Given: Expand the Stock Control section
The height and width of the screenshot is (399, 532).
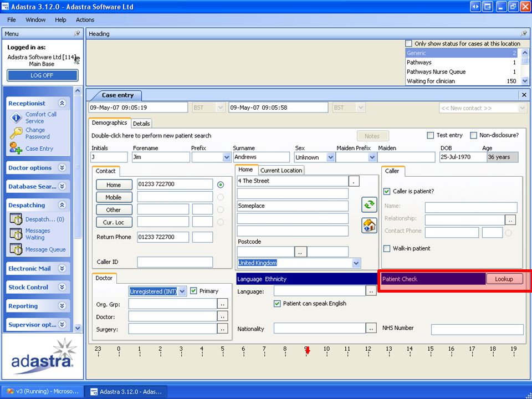Looking at the screenshot, I should (62, 287).
